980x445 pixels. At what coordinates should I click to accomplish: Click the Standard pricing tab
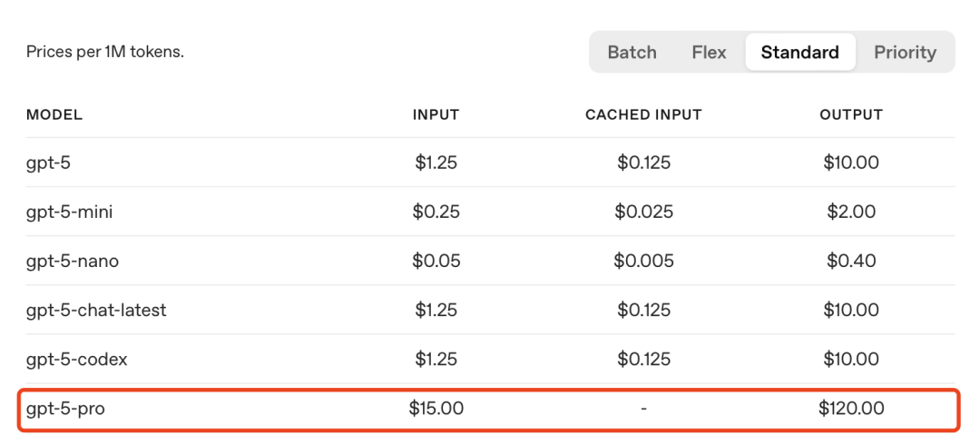coord(799,52)
